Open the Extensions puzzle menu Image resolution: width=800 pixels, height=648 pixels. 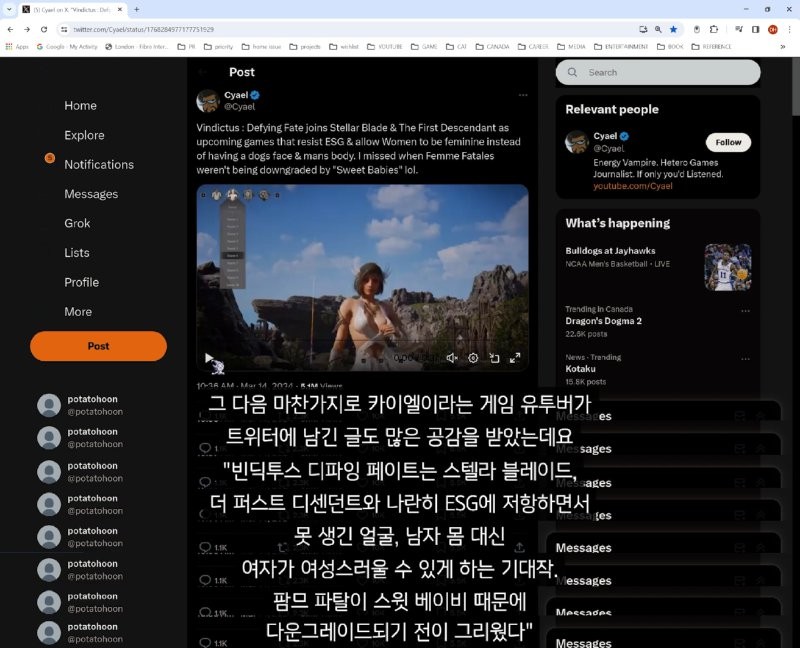[714, 30]
